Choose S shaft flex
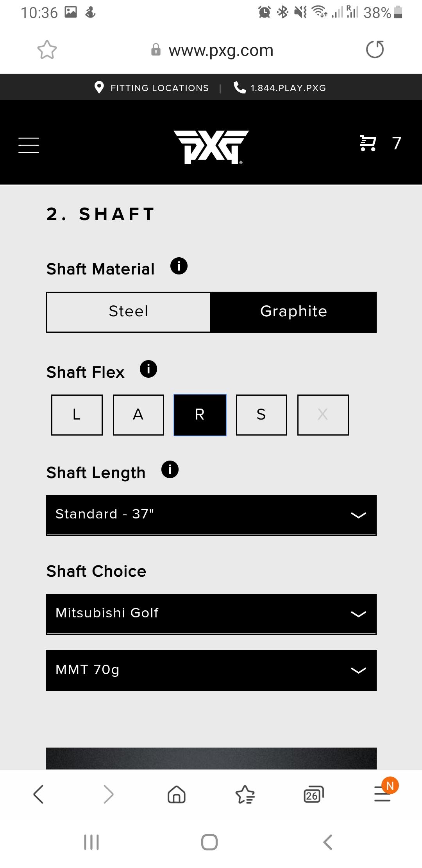This screenshot has height=868, width=422. coord(261,414)
